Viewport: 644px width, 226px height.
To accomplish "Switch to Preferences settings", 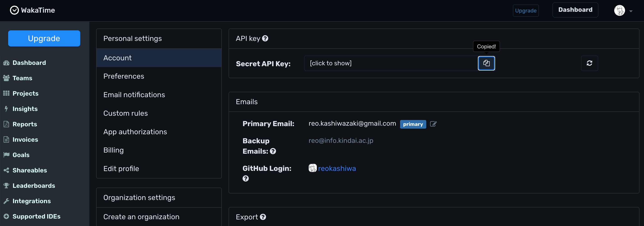I will [x=123, y=76].
